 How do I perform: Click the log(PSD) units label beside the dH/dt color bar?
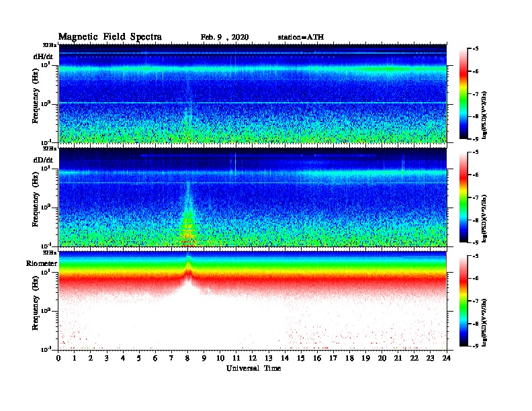484,114
